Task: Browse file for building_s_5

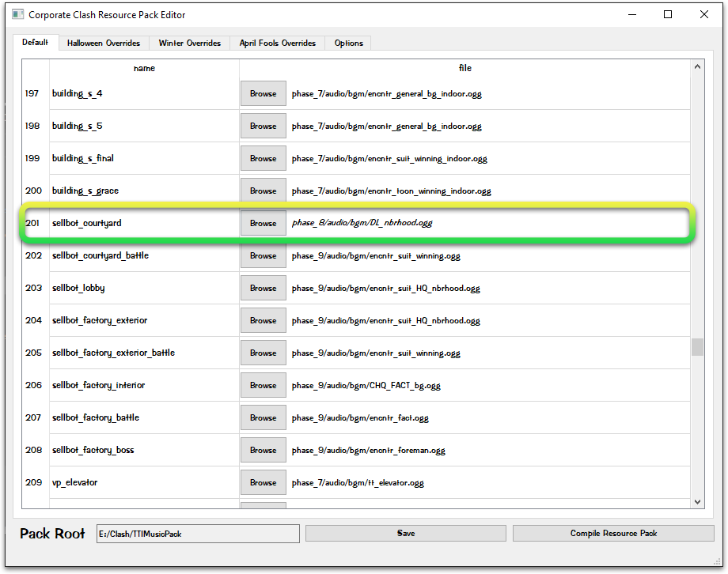Action: [x=264, y=126]
